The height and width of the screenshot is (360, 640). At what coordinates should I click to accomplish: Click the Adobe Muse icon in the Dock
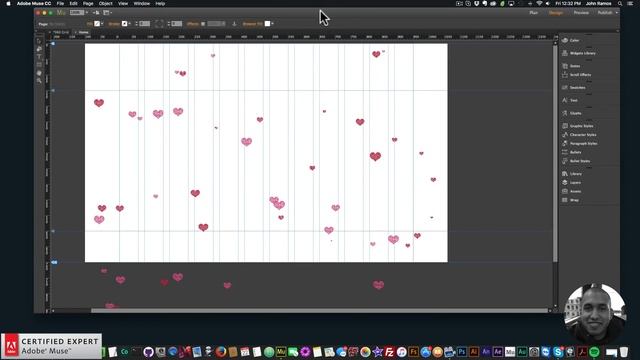(281, 351)
